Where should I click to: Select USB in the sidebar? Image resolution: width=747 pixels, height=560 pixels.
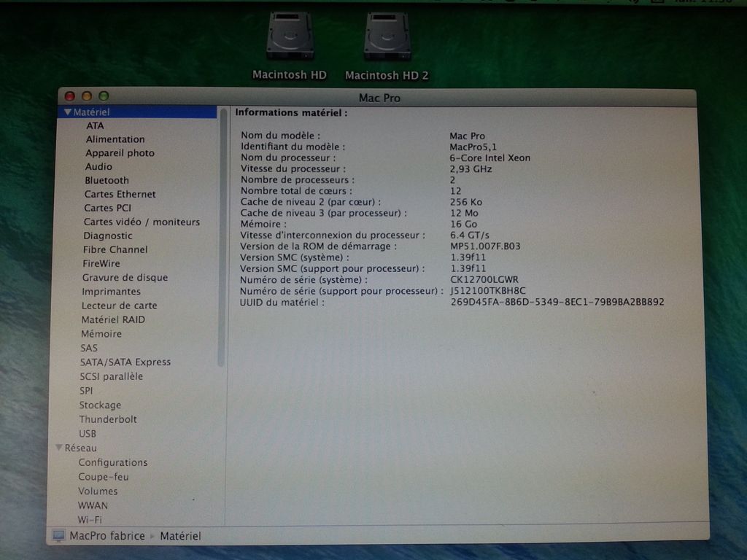[88, 433]
